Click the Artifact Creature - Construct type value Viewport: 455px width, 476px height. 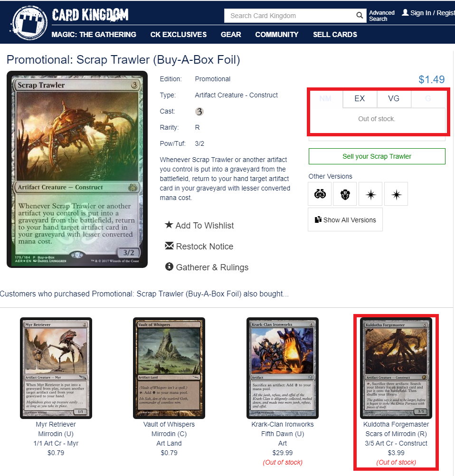[x=236, y=95]
